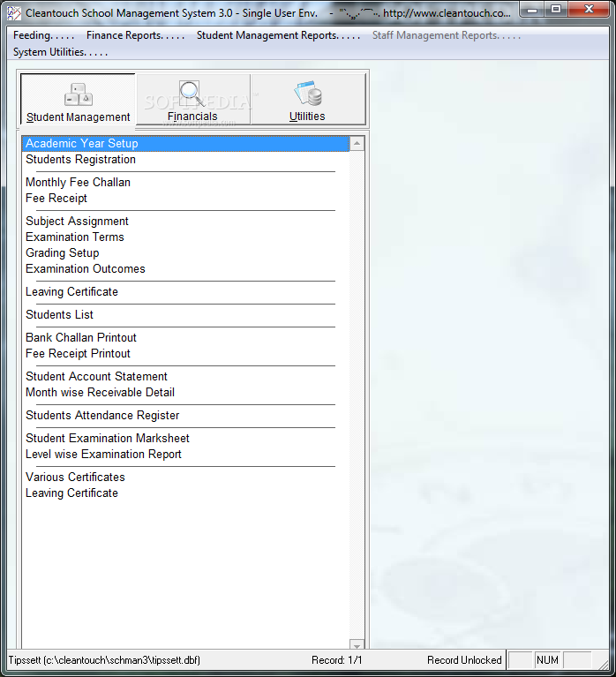Open the System Utilities menu
Screen dimensions: 616x677
60,52
